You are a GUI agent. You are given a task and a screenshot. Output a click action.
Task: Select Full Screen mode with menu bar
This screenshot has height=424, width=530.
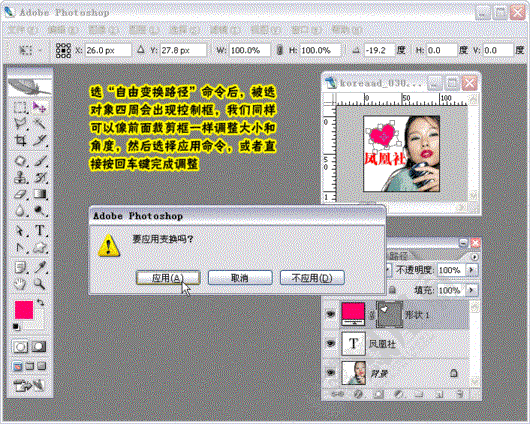30,366
